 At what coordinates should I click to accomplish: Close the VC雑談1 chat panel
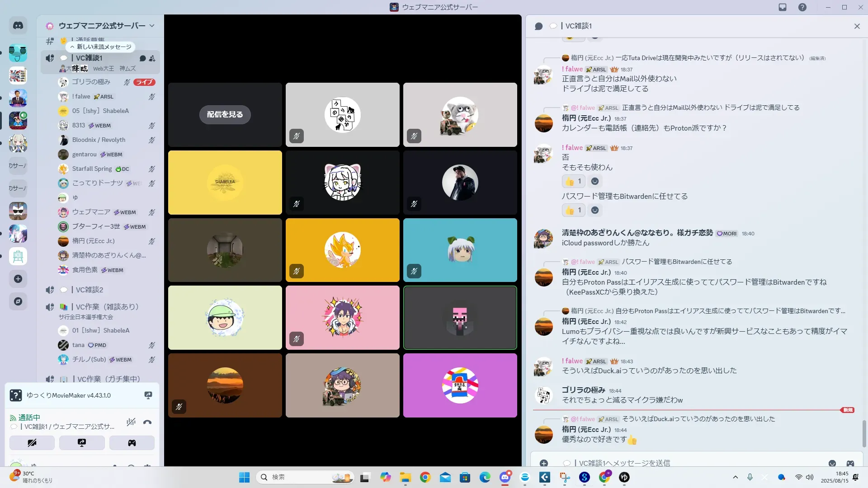point(857,26)
